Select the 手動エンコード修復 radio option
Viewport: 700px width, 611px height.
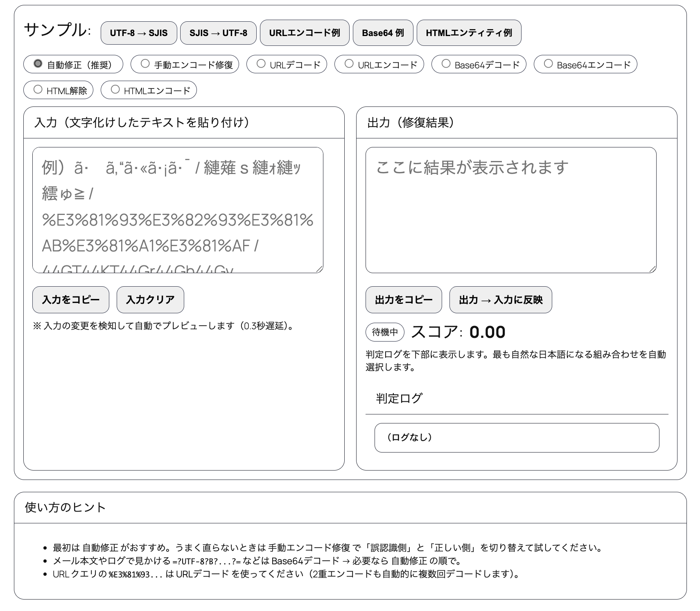[145, 64]
